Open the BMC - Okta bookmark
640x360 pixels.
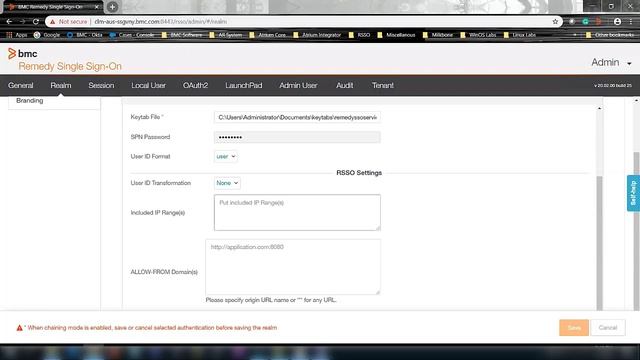(x=85, y=35)
